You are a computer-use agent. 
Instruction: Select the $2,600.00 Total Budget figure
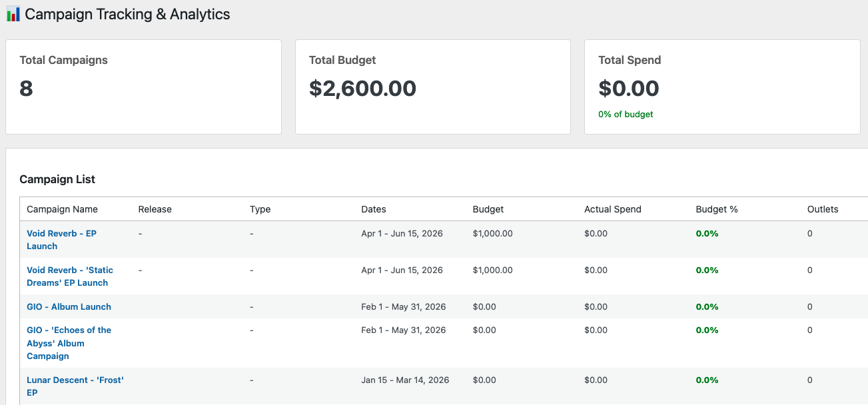pos(362,89)
